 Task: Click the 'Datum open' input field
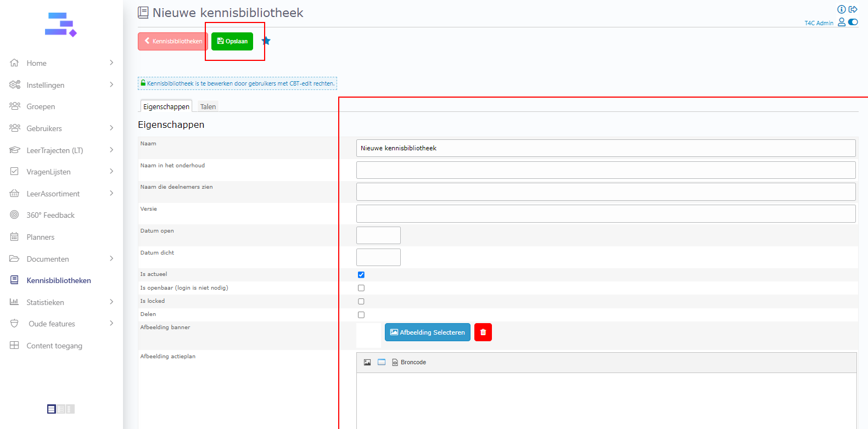378,235
